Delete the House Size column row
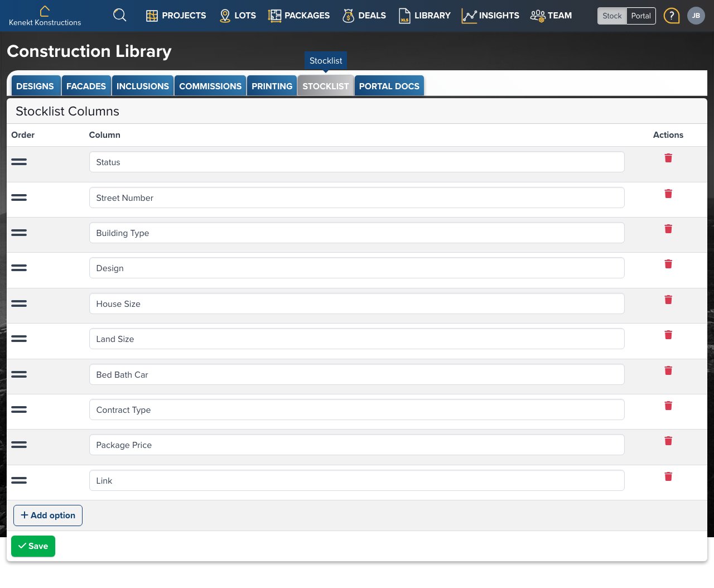Viewport: 714px width, 588px height. 668,300
